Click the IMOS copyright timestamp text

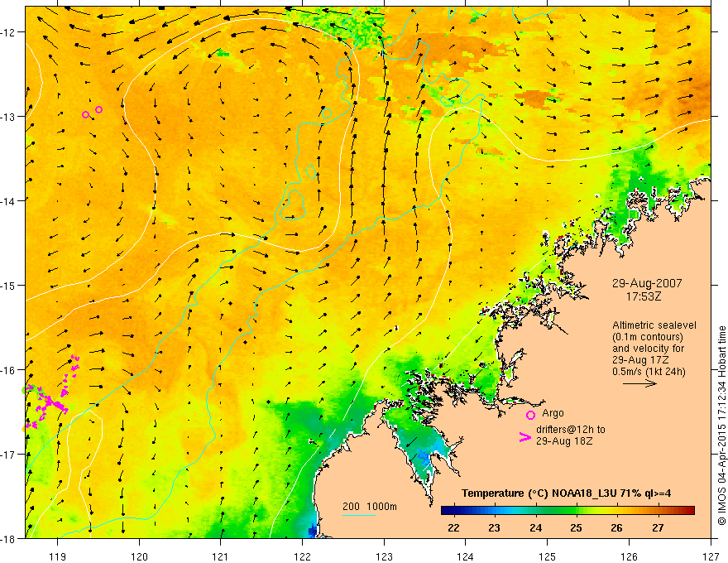click(721, 426)
